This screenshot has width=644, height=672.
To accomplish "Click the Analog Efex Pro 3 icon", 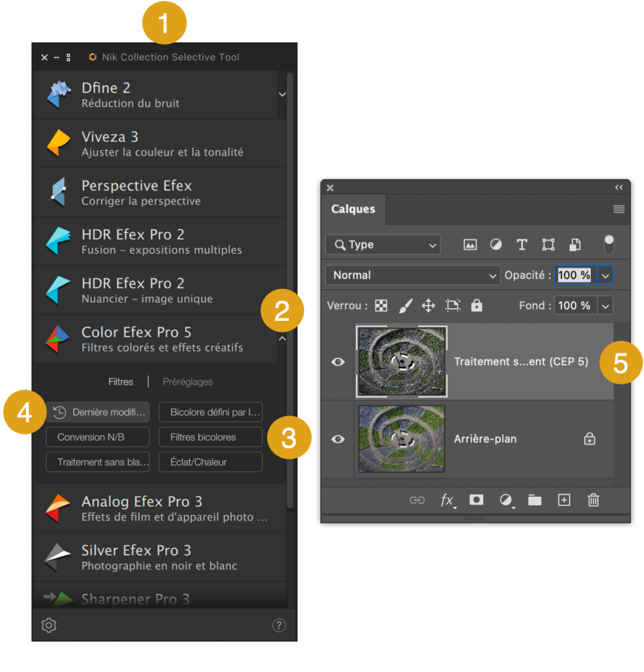I will click(58, 509).
